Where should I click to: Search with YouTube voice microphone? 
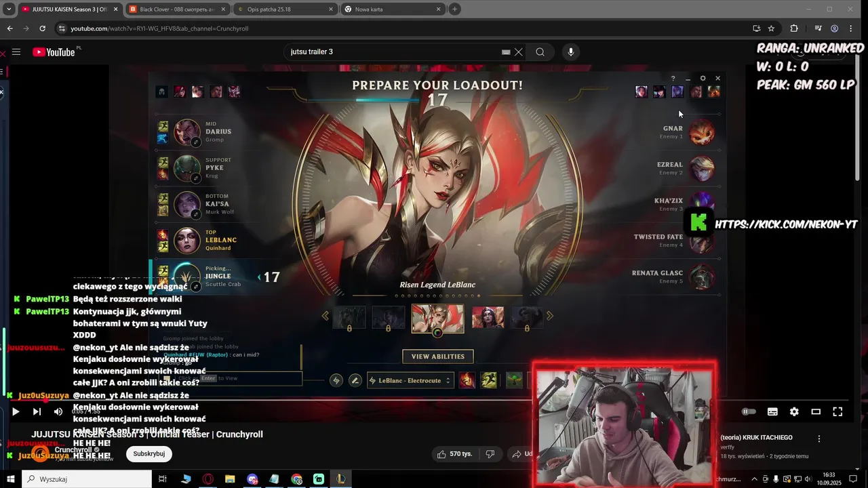[570, 52]
